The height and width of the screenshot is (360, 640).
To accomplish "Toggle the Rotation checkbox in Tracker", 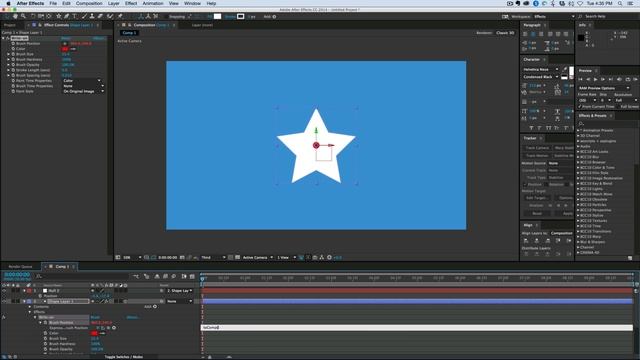I will click(546, 184).
